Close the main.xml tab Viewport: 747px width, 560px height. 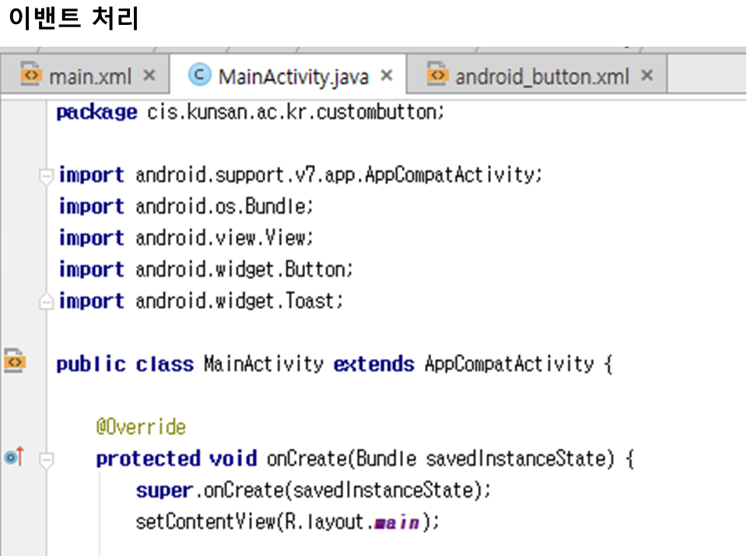[x=150, y=75]
